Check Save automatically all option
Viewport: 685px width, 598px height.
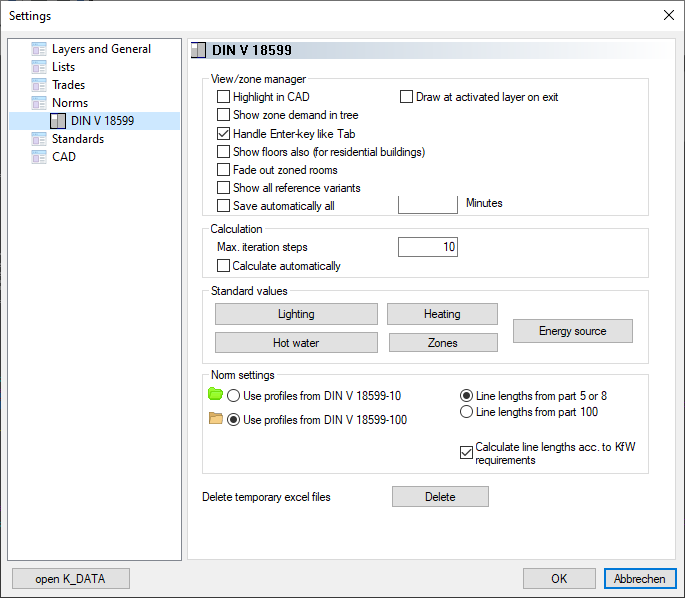pos(223,205)
